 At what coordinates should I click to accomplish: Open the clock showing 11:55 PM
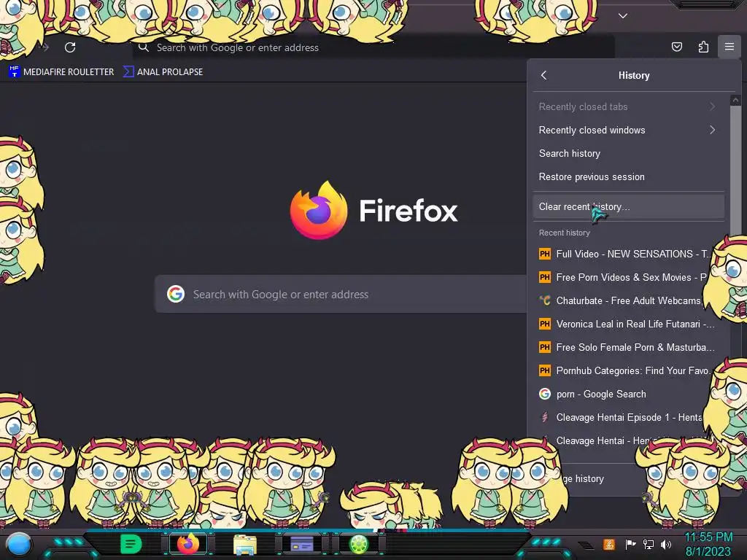coord(708,544)
